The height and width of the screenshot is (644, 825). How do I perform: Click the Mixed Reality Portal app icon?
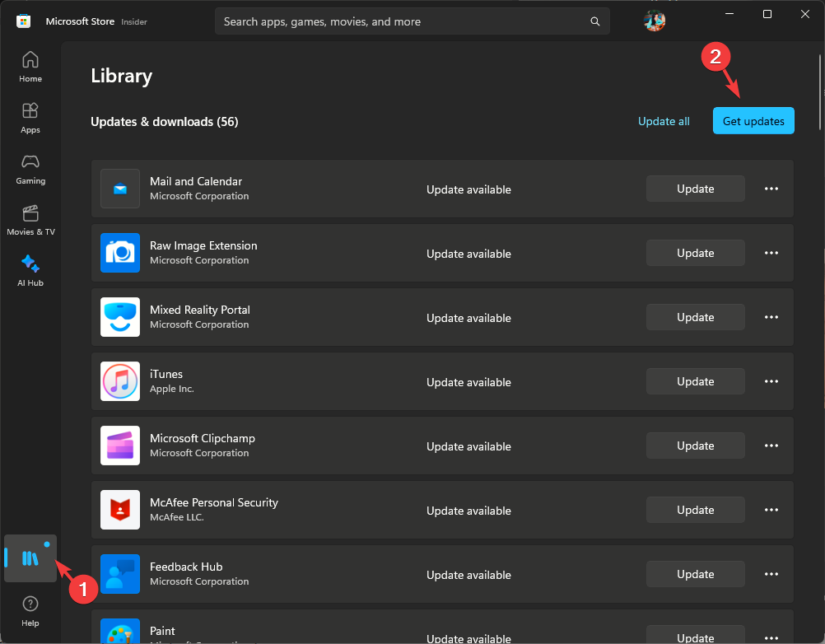point(120,317)
